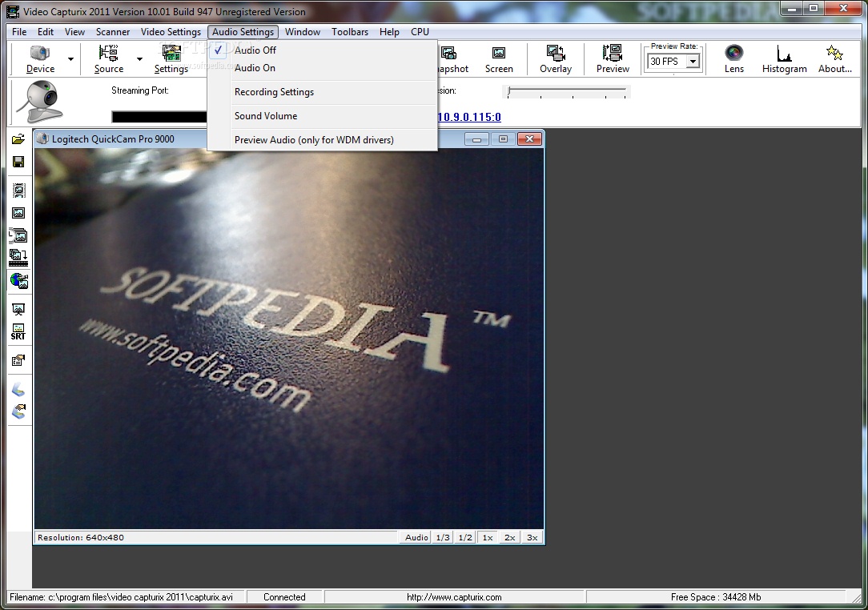Click the Snapshot toolbar icon
Viewport: 868px width, 610px height.
coord(451,59)
